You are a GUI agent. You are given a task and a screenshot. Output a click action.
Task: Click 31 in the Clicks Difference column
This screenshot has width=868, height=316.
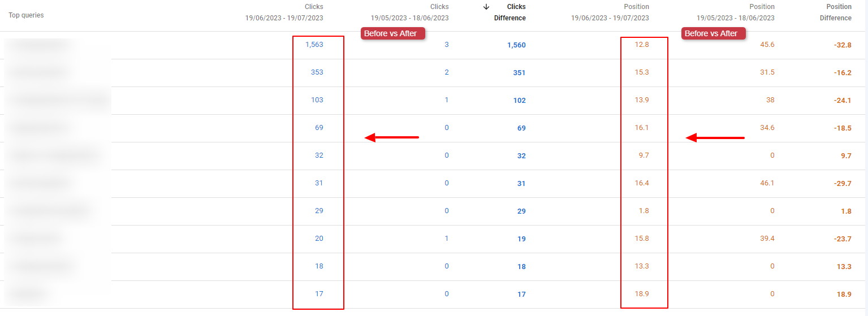[521, 183]
